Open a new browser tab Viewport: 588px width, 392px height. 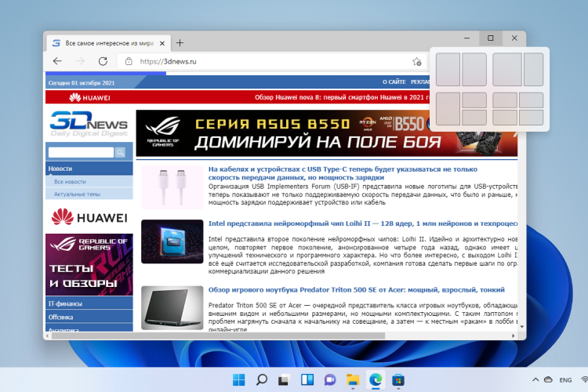[180, 42]
